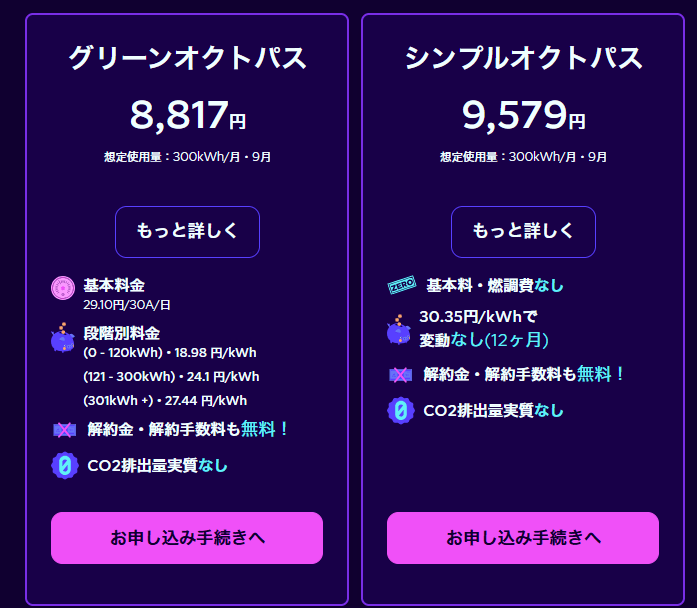The height and width of the screenshot is (608, 697).
Task: Click the (121 - 300kWh) 24.1円/kWh tier line
Action: click(x=171, y=377)
